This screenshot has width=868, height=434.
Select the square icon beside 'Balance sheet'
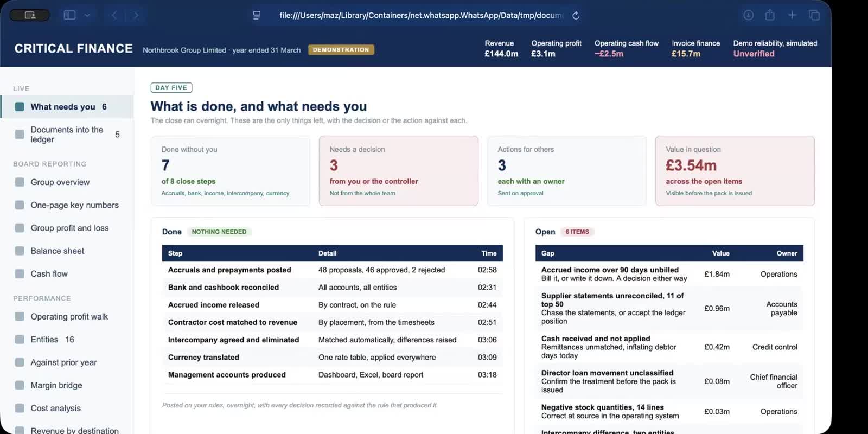[20, 251]
